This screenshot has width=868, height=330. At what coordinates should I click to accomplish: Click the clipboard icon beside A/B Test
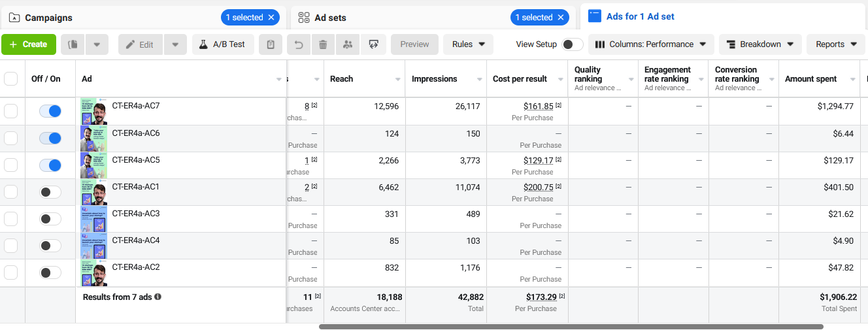[x=271, y=44]
